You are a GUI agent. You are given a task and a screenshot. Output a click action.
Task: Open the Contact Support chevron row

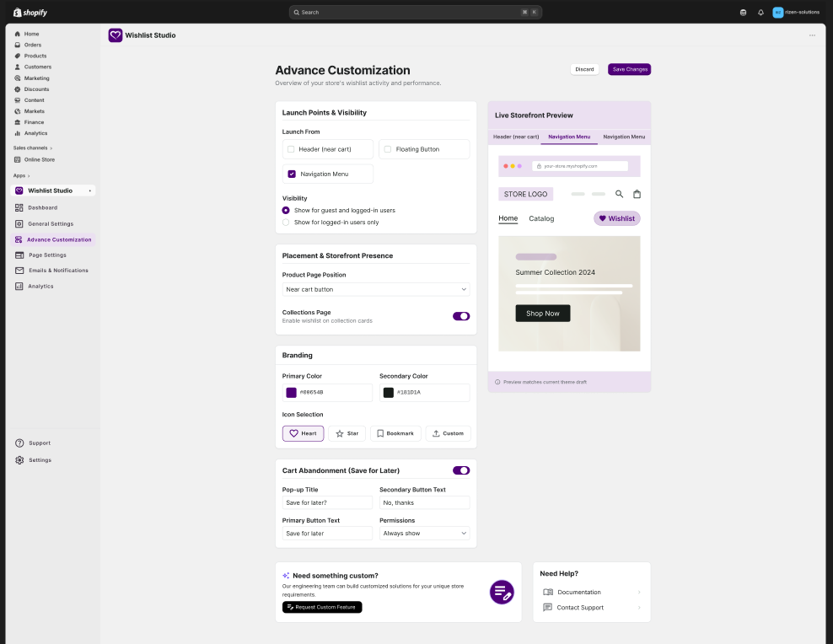[x=592, y=608]
